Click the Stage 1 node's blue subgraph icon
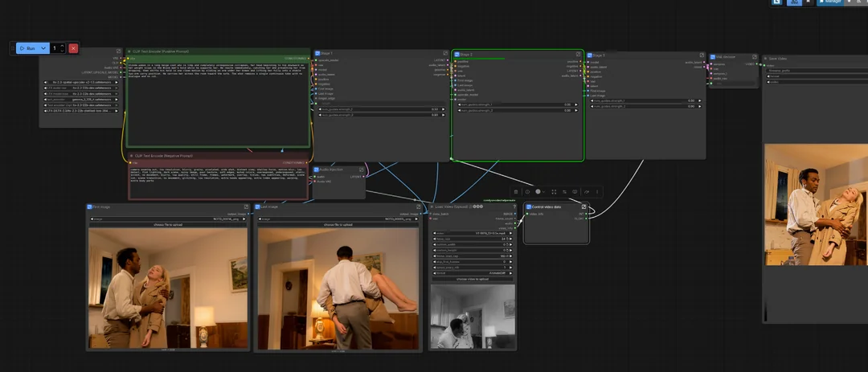 click(317, 54)
